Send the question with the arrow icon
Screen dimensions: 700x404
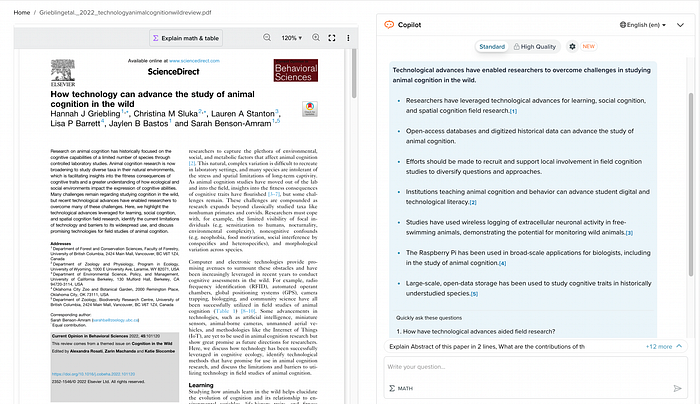coord(678,387)
